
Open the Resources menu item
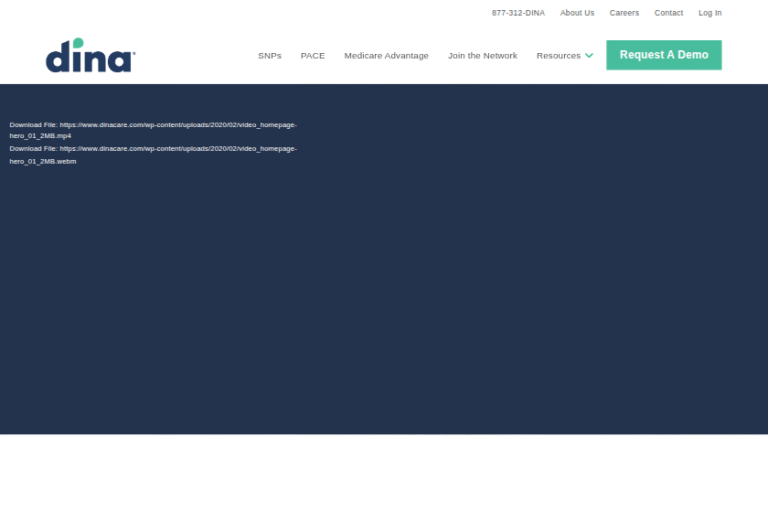[558, 56]
